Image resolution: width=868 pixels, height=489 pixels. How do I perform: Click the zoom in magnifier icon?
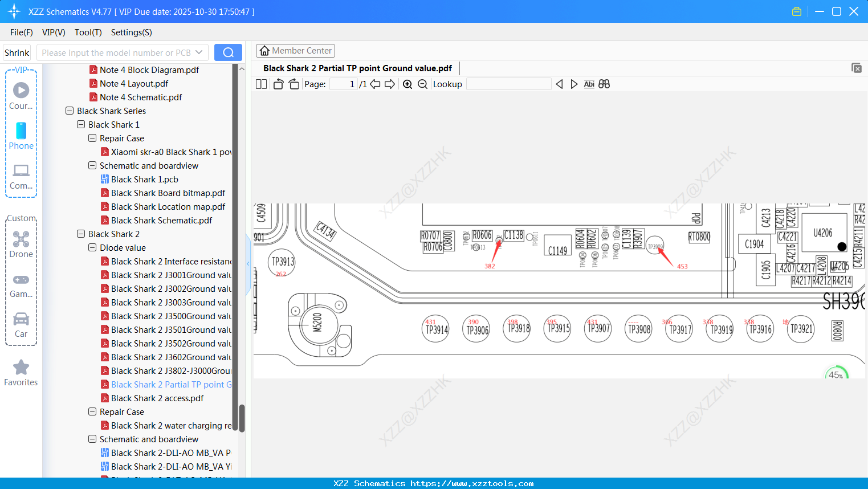click(407, 84)
